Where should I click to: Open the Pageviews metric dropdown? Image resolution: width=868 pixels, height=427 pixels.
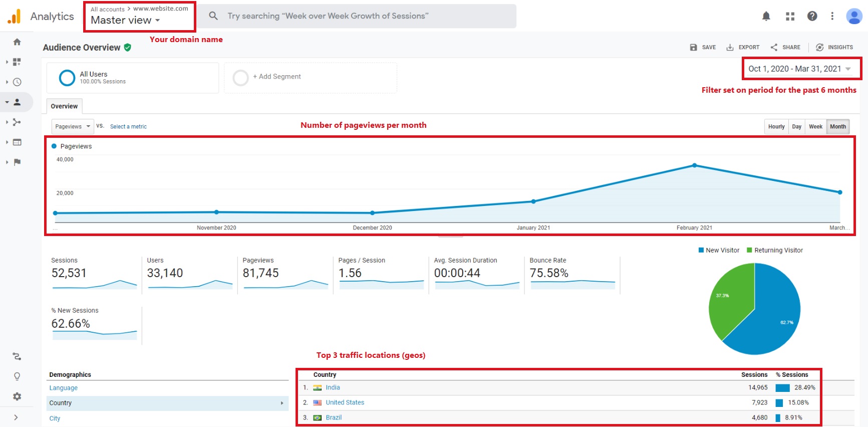tap(73, 127)
